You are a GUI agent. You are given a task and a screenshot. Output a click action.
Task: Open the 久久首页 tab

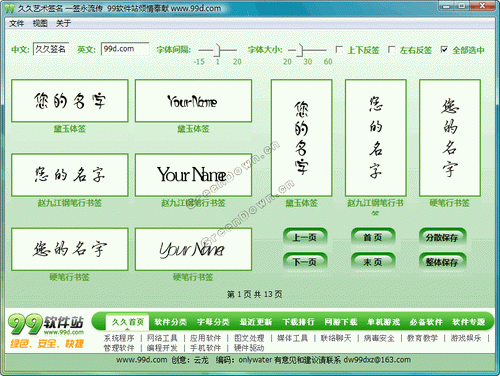[x=128, y=322]
